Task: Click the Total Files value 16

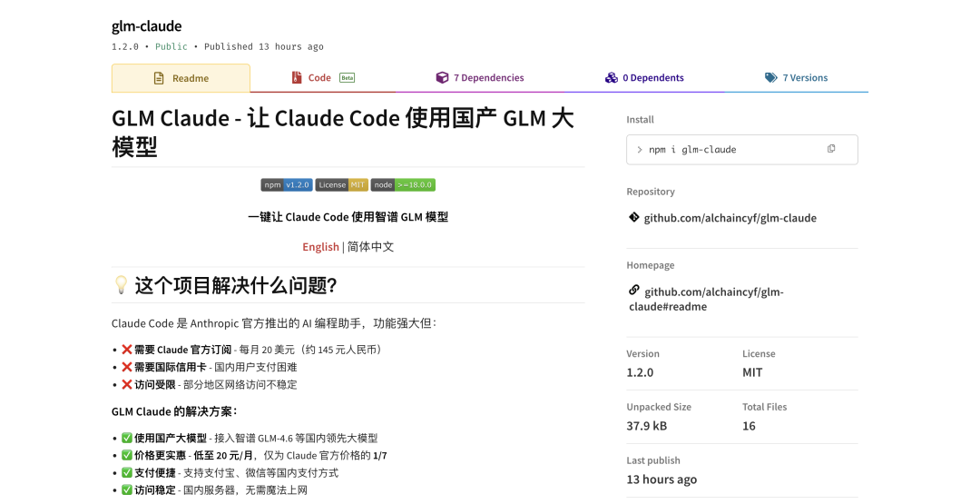Action: point(749,426)
